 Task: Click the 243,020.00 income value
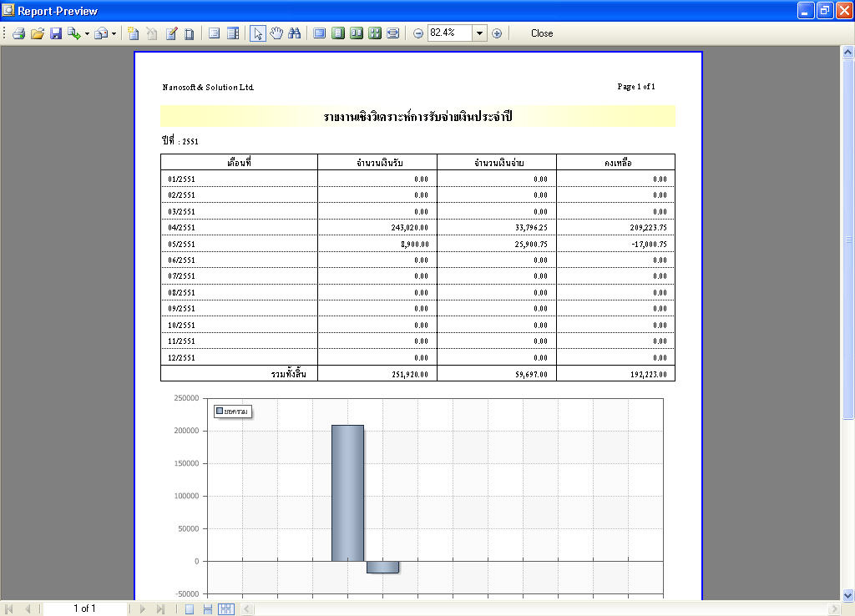(409, 228)
